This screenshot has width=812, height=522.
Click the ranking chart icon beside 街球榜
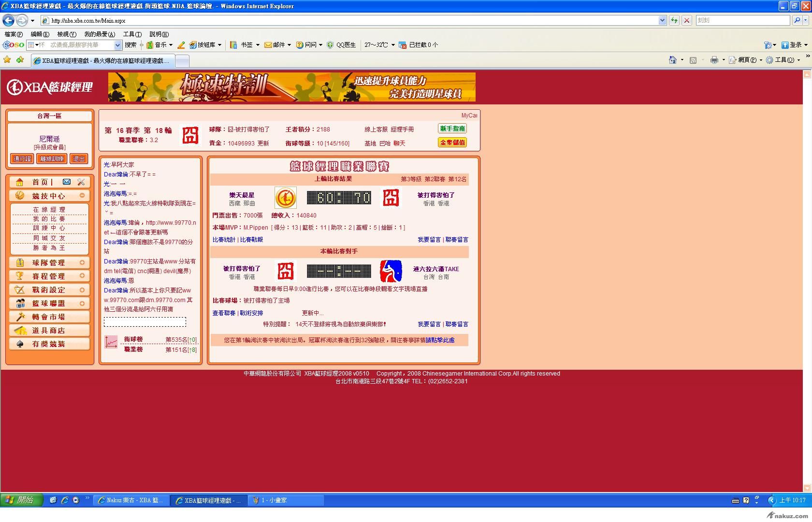(x=111, y=342)
